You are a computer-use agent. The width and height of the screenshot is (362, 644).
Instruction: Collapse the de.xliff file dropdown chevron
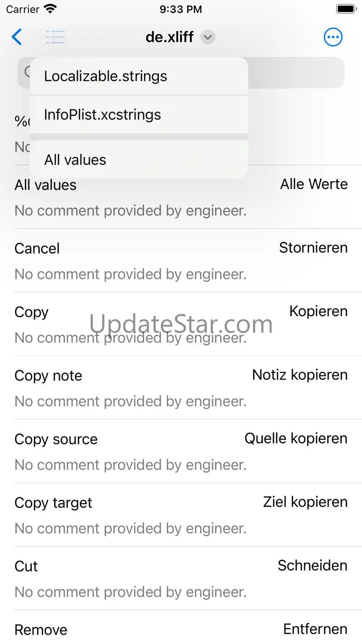[208, 37]
